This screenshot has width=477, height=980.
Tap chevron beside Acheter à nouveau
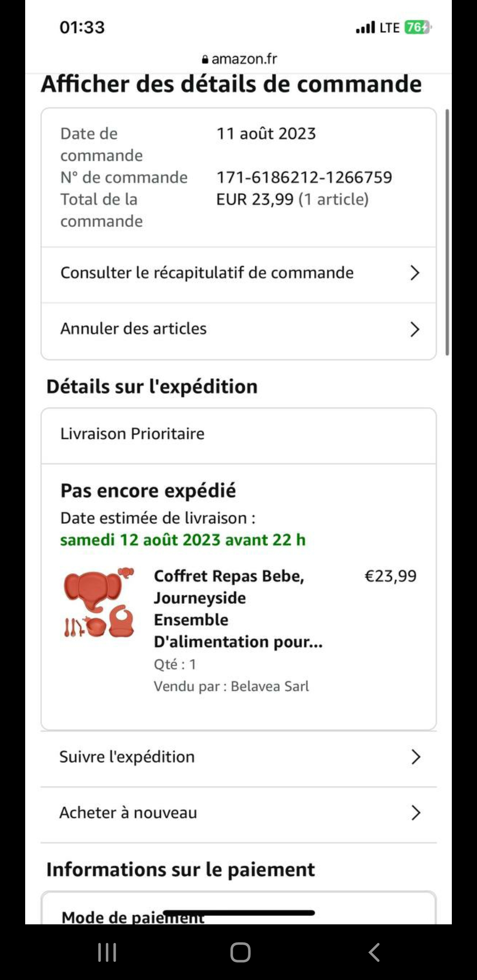(x=415, y=813)
